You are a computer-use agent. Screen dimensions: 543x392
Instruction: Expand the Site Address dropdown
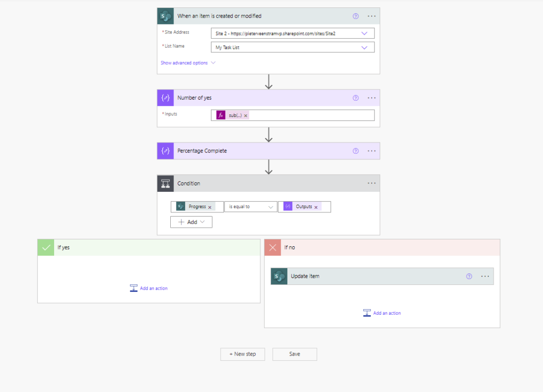coord(364,33)
